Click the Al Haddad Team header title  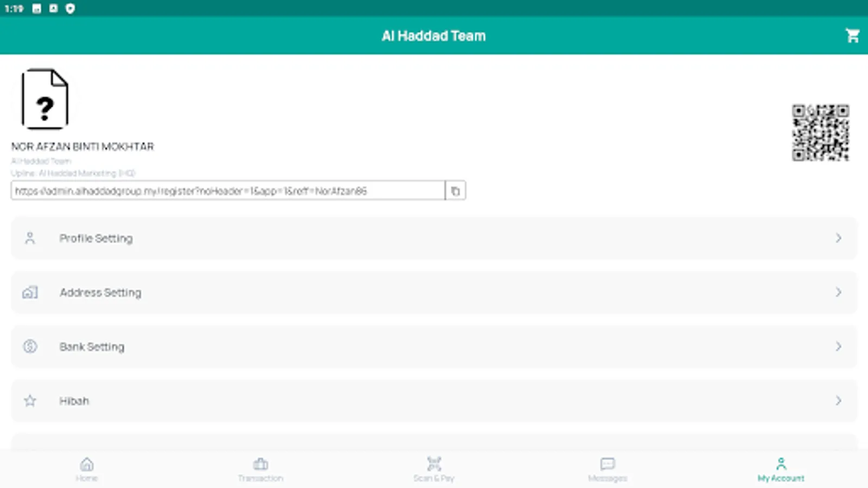pyautogui.click(x=433, y=36)
